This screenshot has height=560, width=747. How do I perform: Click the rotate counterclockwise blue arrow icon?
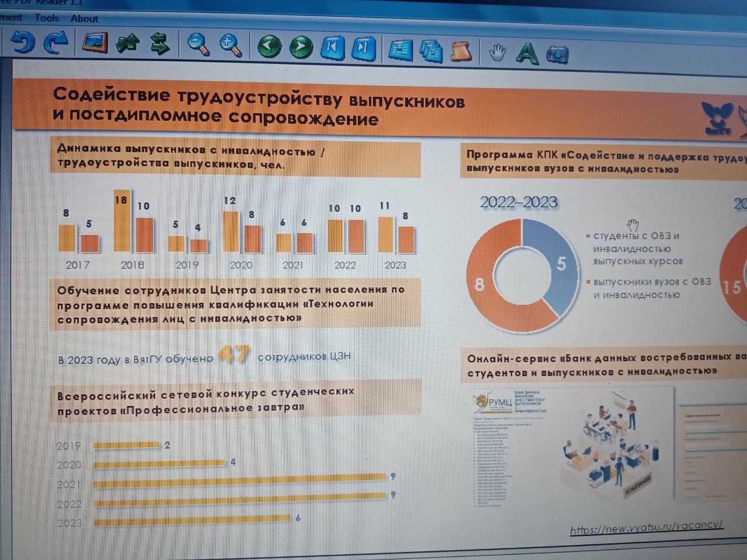click(23, 43)
